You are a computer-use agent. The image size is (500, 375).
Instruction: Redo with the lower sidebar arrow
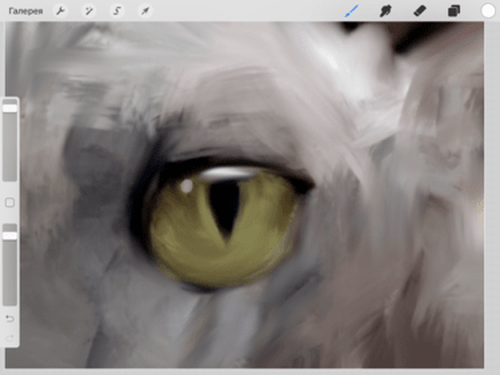tap(10, 339)
